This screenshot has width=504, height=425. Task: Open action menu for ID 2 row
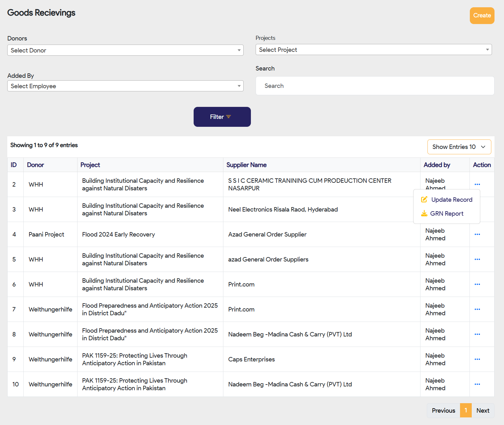tap(477, 184)
